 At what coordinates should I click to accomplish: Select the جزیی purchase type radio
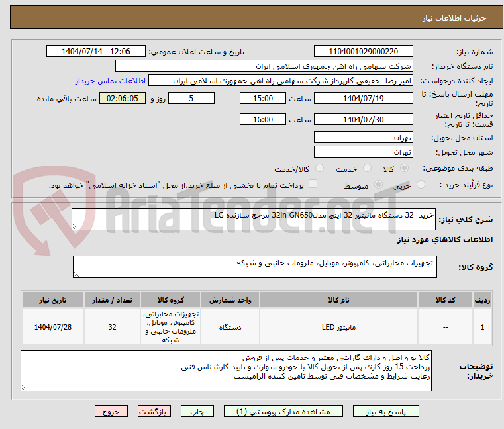[x=421, y=185]
